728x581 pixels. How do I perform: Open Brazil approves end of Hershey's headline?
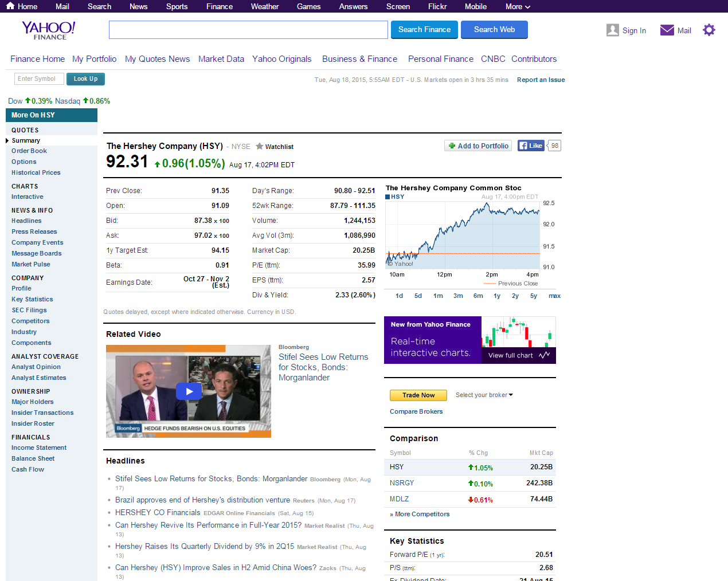pos(202,500)
